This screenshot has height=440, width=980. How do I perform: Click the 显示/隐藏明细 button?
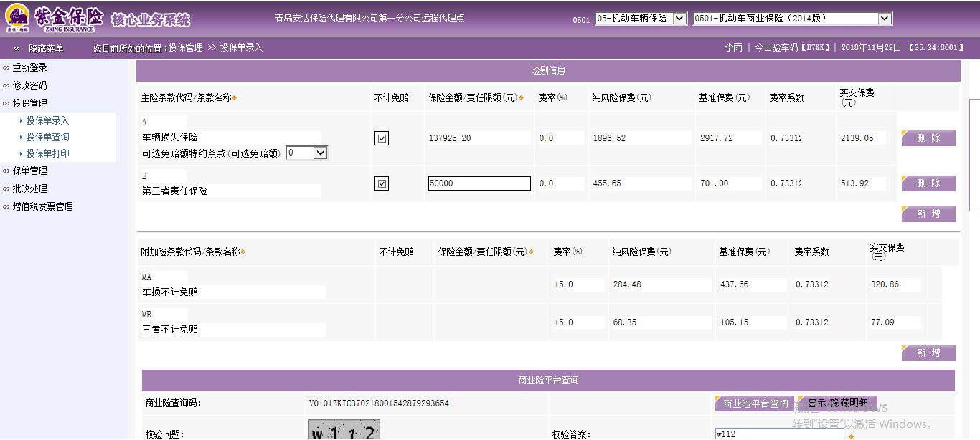coord(837,403)
